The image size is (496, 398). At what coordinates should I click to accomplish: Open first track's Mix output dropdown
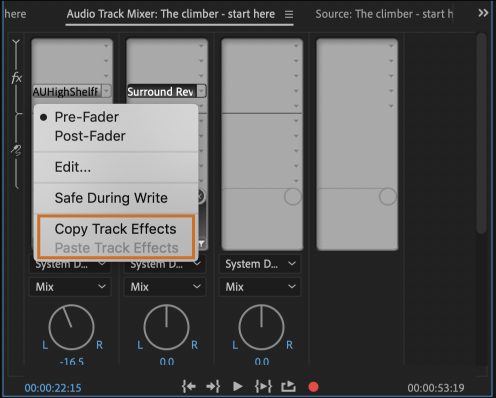click(x=70, y=287)
